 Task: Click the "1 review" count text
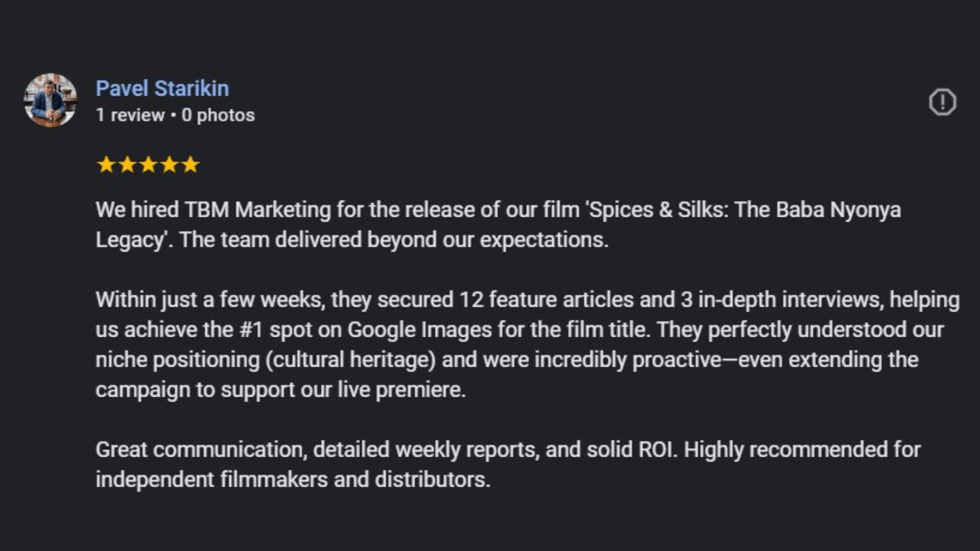130,116
